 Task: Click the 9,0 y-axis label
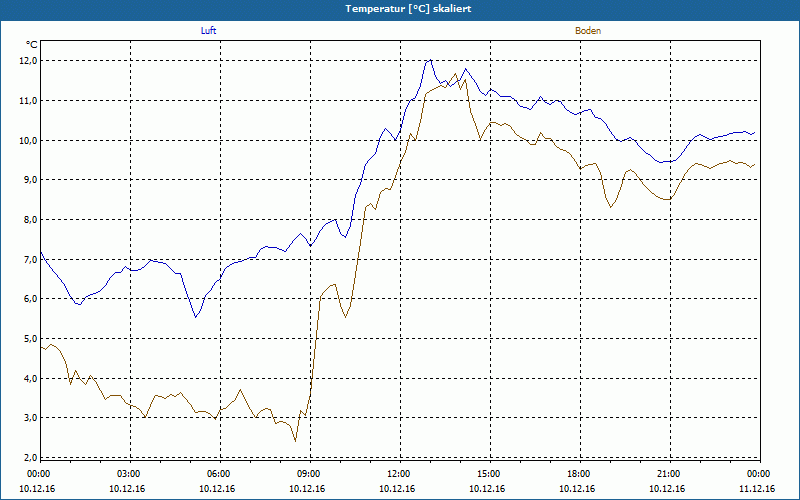(x=31, y=180)
